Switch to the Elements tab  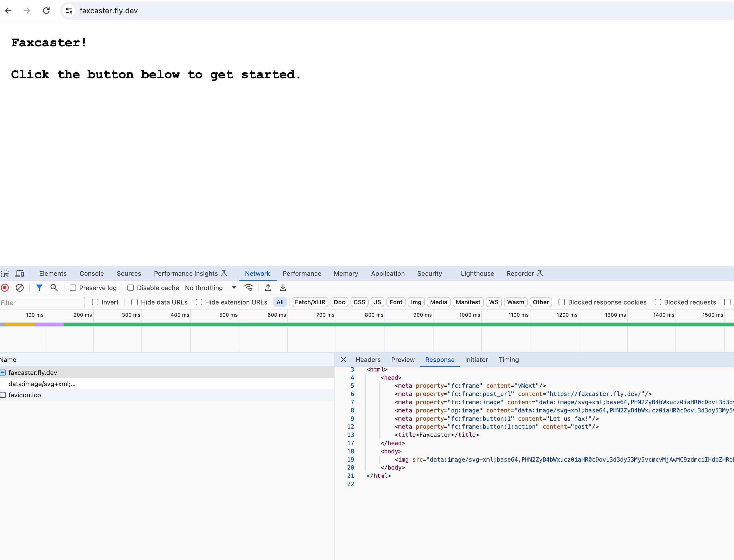53,273
